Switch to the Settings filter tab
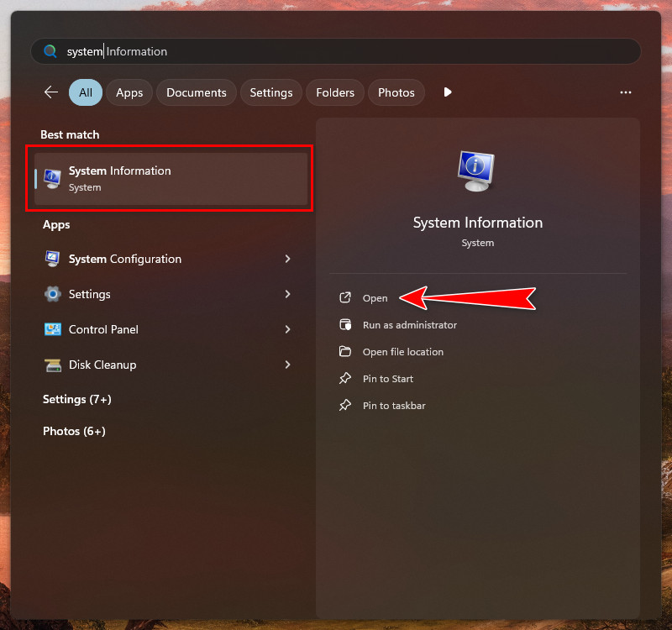 pos(271,92)
